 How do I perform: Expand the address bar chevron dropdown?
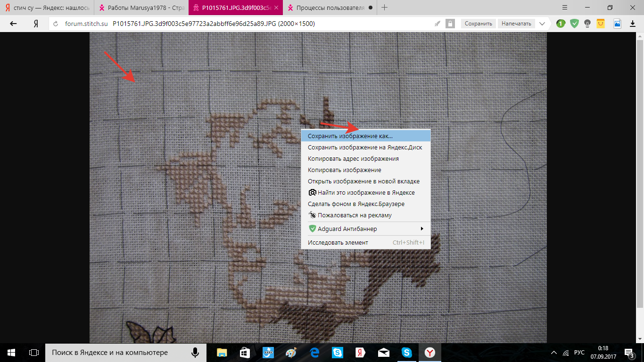542,24
